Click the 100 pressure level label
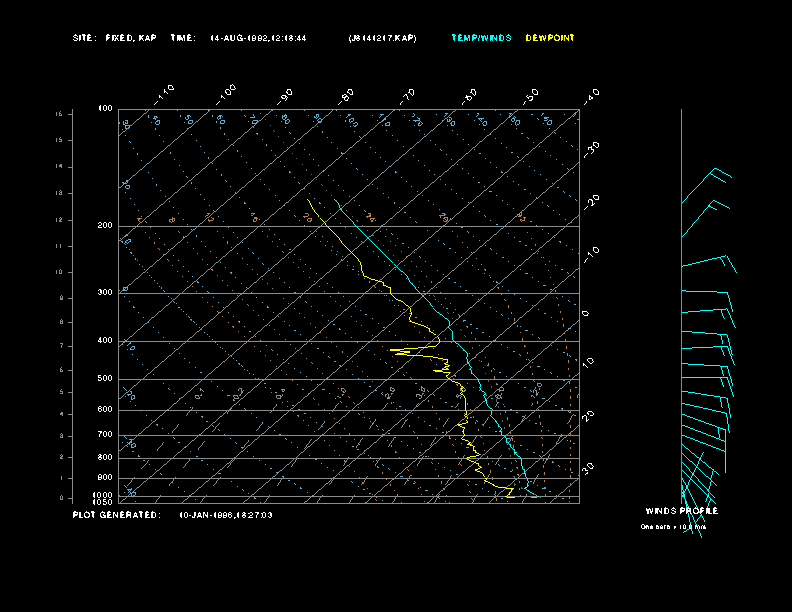792x612 pixels. pyautogui.click(x=105, y=109)
